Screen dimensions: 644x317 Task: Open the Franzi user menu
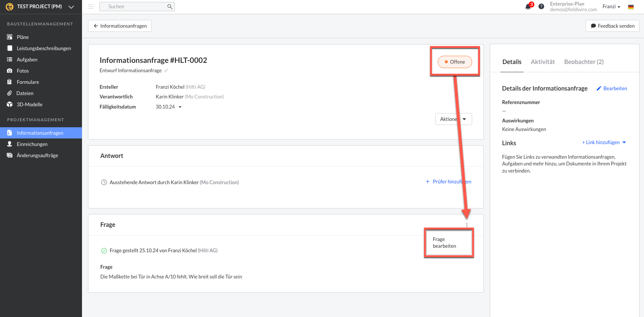tap(611, 7)
